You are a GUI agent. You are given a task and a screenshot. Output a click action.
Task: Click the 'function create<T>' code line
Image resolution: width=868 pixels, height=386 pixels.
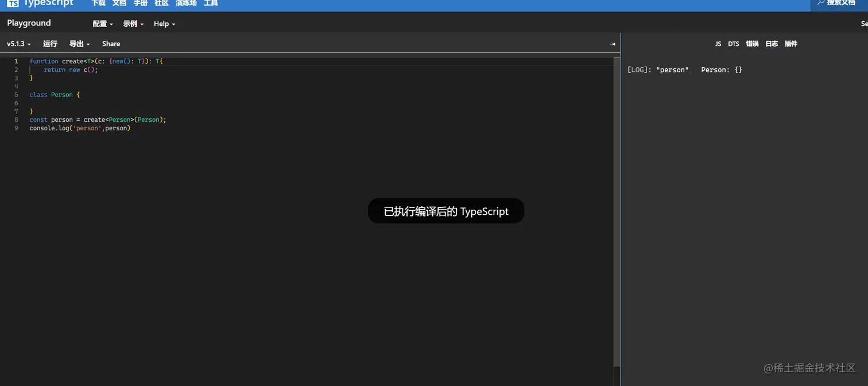(96, 61)
